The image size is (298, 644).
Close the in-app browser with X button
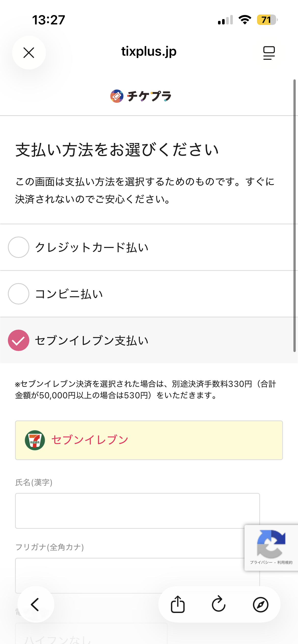(x=29, y=53)
